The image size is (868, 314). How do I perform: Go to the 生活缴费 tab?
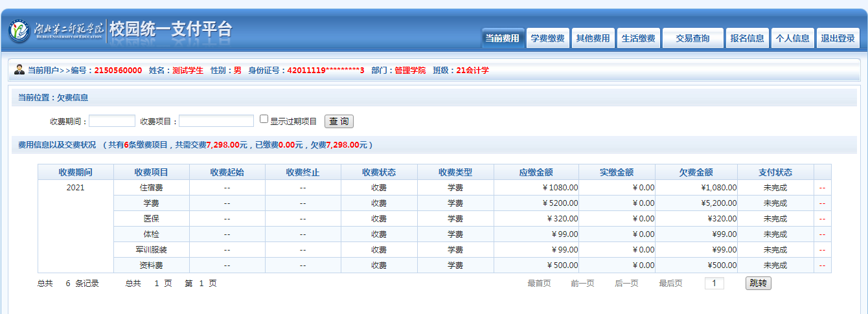[638, 38]
